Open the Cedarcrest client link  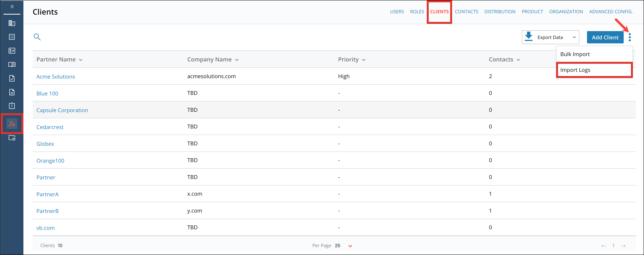click(50, 127)
